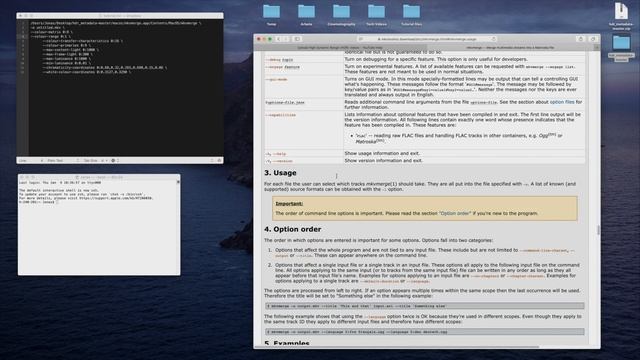Click the 'Important:' label in yellow box
This screenshot has height=360, width=640.
point(289,204)
